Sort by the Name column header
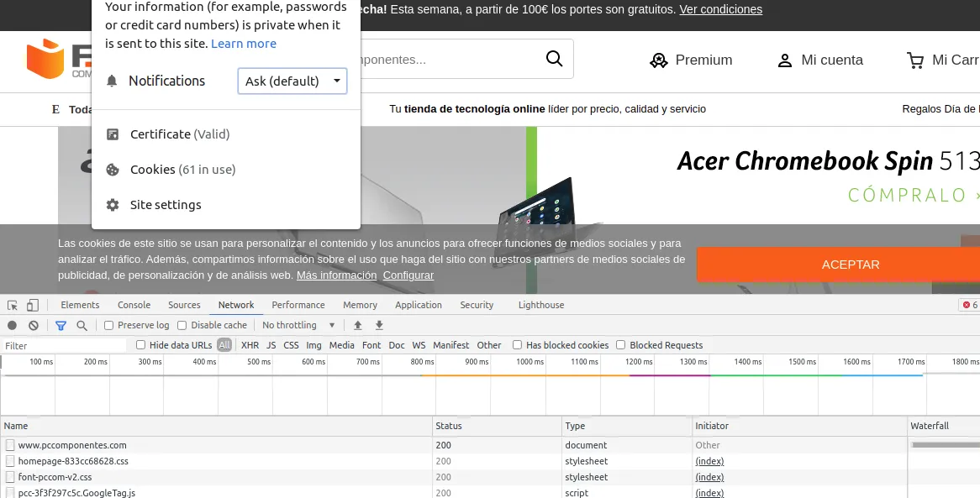Screen dimensions: 980x498 (x=216, y=426)
